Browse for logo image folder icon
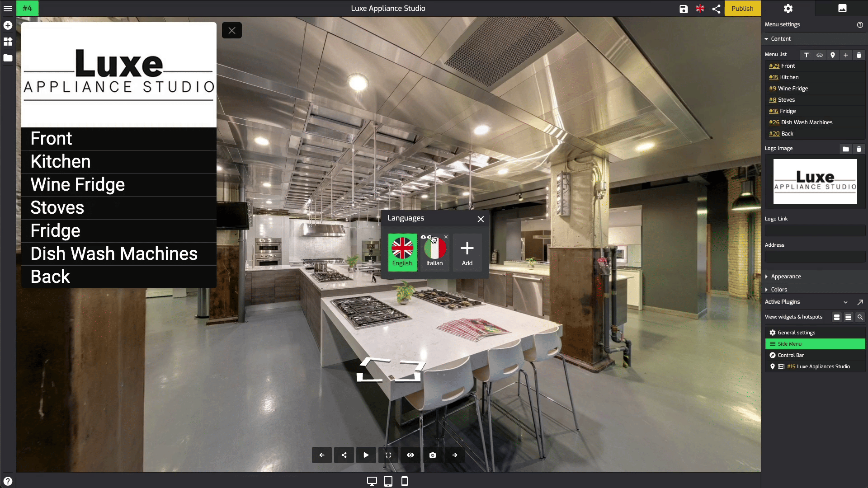The height and width of the screenshot is (488, 868). pos(845,149)
